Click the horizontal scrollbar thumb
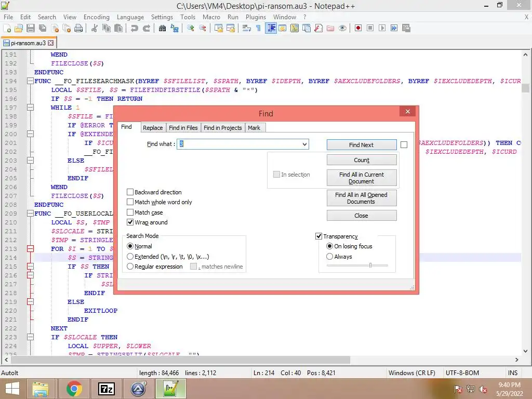Viewport: 532px width, 399px height. pyautogui.click(x=180, y=360)
